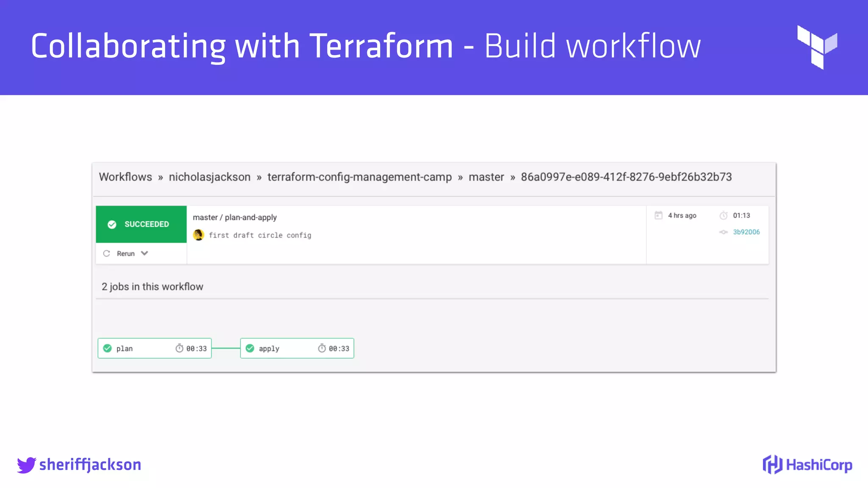Click the Twitter bird icon
Image resolution: width=868 pixels, height=488 pixels.
pos(26,465)
